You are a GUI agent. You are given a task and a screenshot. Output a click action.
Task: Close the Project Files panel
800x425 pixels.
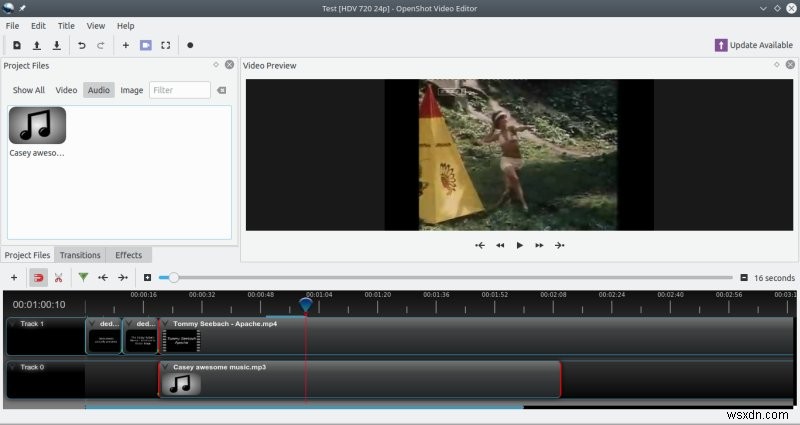pos(230,65)
